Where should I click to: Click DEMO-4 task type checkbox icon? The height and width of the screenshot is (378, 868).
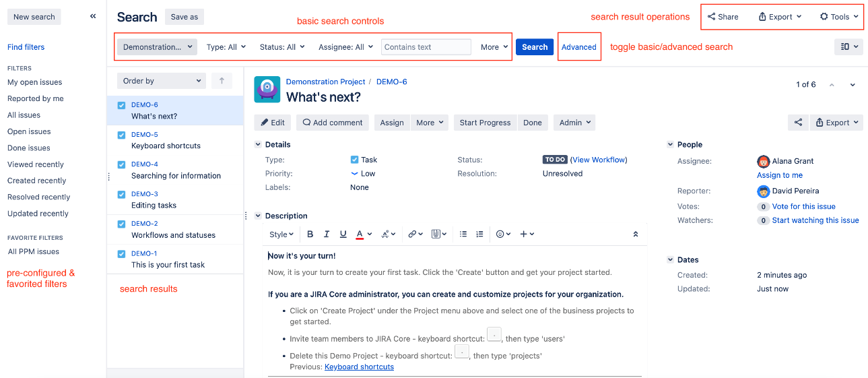click(121, 164)
